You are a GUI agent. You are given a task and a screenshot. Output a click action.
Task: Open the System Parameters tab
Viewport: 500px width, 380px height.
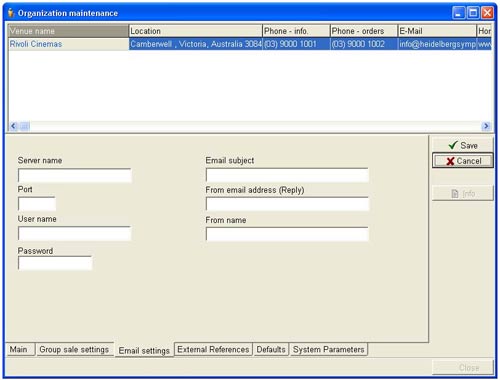(x=329, y=349)
